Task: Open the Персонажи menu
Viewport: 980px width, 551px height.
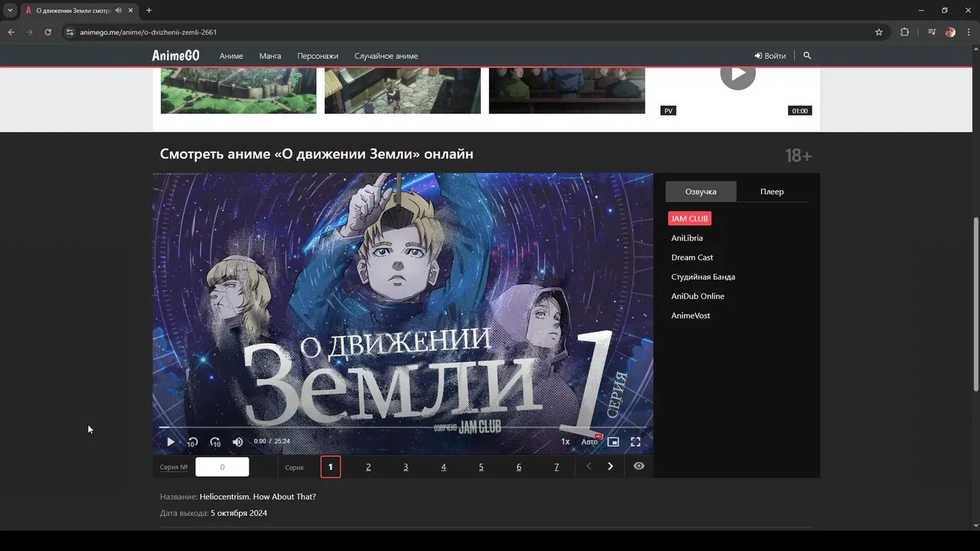Action: (x=318, y=56)
